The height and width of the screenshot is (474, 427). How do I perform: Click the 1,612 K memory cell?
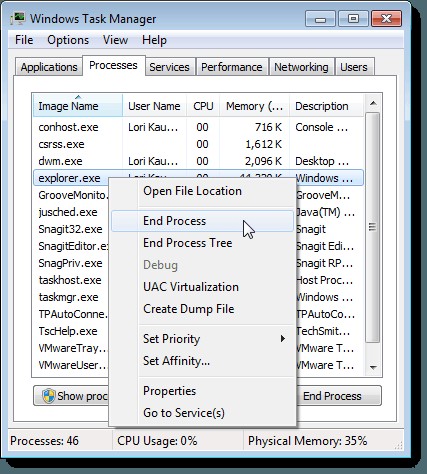[x=264, y=144]
